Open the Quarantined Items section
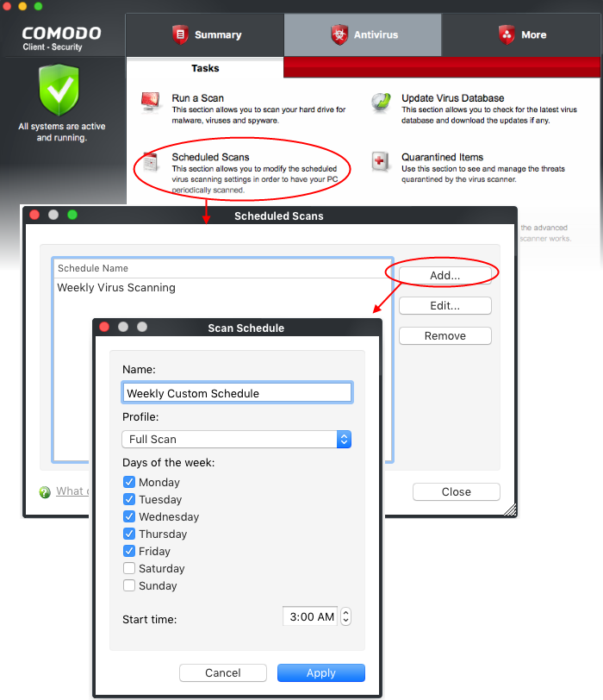 443,157
